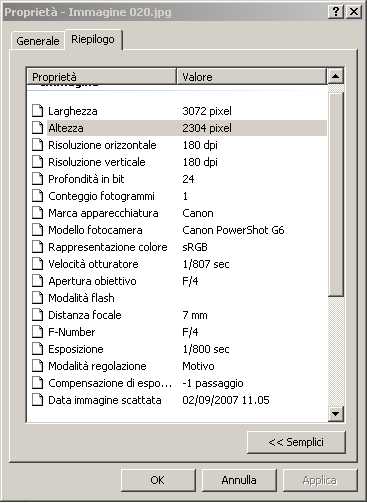
Task: Click the value 7 mm
Action: tap(195, 315)
